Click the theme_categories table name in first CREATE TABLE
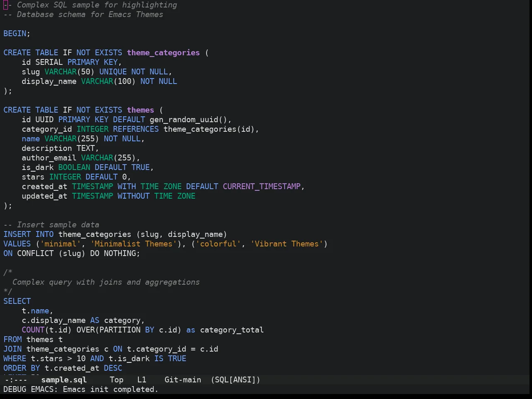This screenshot has height=399, width=532. coord(163,52)
